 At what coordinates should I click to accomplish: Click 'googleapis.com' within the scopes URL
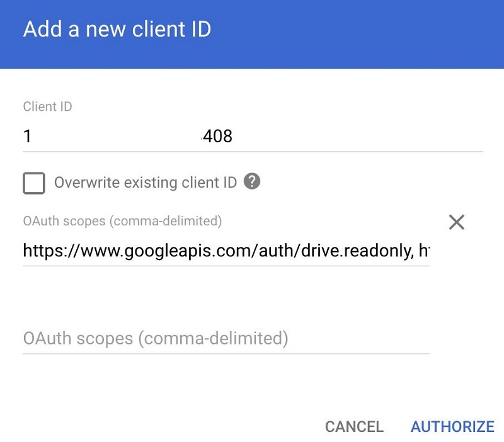tap(188, 251)
